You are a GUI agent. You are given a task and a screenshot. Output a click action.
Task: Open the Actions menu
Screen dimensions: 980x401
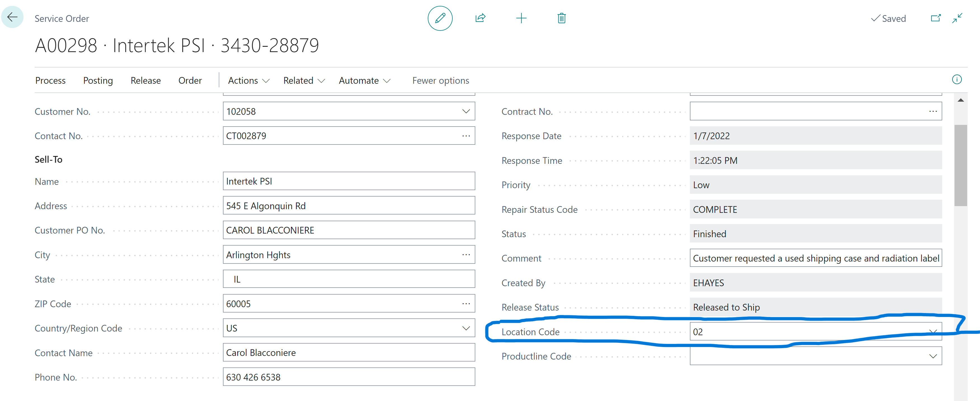(x=248, y=81)
